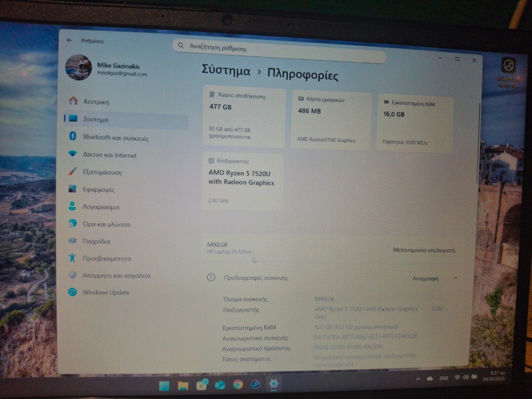Screen dimensions: 532x399
Task: Minimize the Settings window
Action: coord(440,58)
